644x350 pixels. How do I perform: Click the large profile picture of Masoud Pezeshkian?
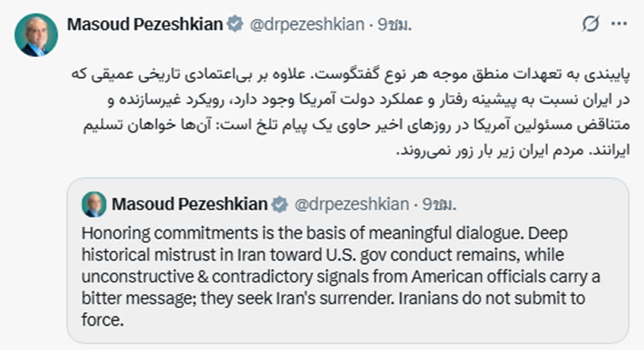(x=35, y=35)
